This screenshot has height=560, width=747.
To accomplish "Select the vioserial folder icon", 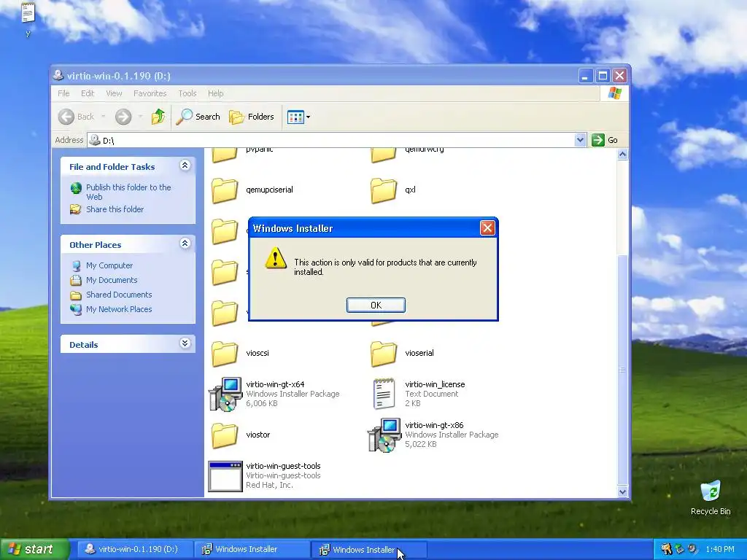I will (x=384, y=353).
